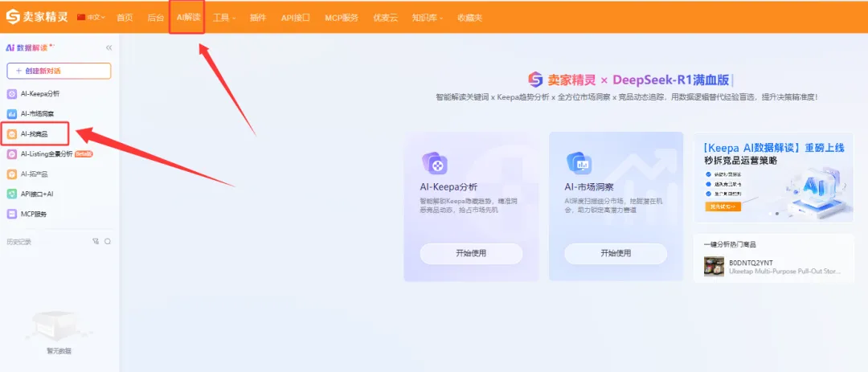Click the history search magnifier icon
The height and width of the screenshot is (372, 868).
point(108,241)
